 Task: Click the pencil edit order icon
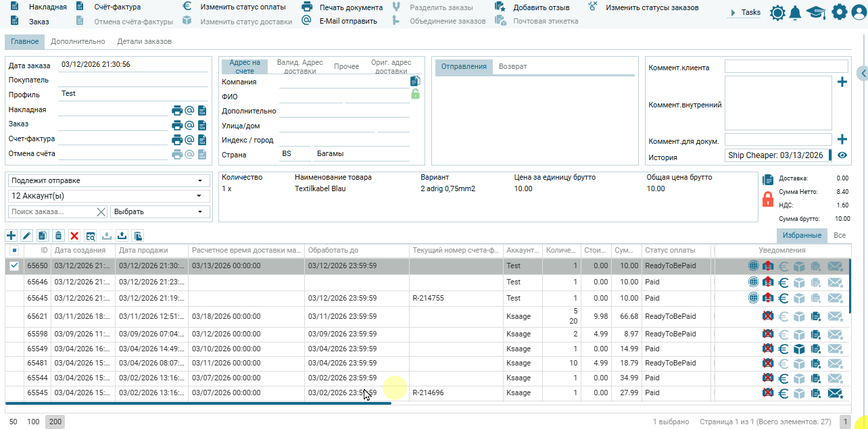[27, 236]
